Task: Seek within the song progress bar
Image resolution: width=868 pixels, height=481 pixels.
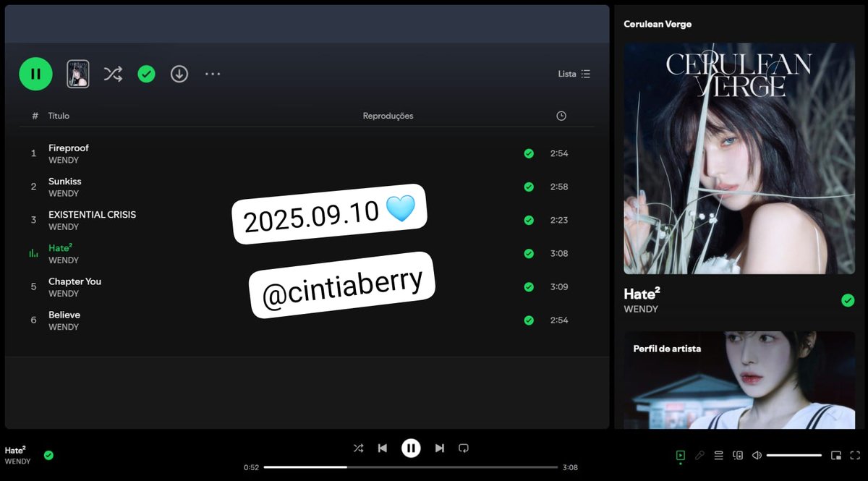Action: (x=411, y=467)
